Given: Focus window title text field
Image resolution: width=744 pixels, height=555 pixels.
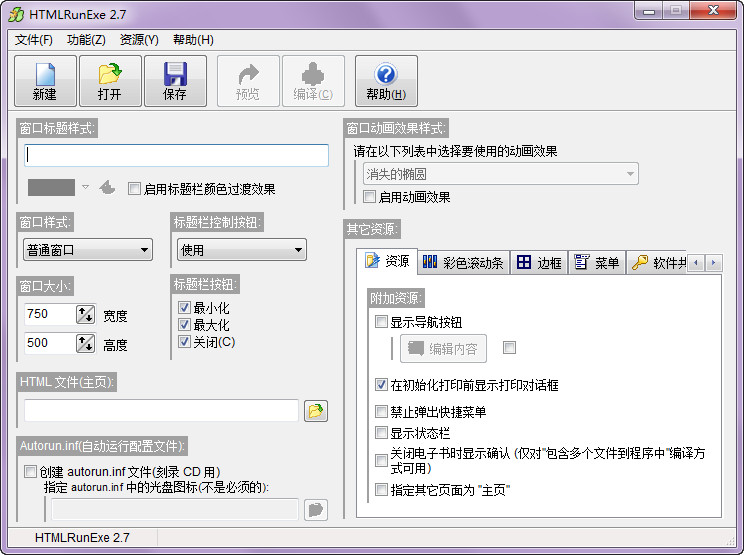Looking at the screenshot, I should click(176, 155).
